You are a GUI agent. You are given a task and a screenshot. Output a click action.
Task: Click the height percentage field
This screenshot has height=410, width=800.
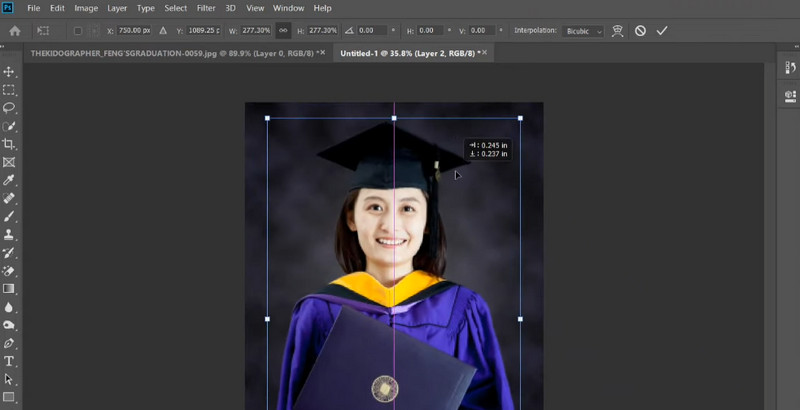322,31
